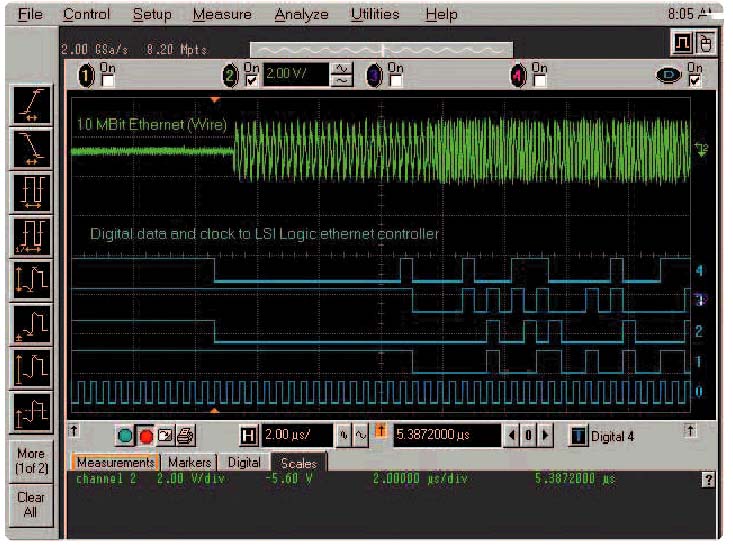
Task: Select the frequency measurement icon
Action: 31,237
